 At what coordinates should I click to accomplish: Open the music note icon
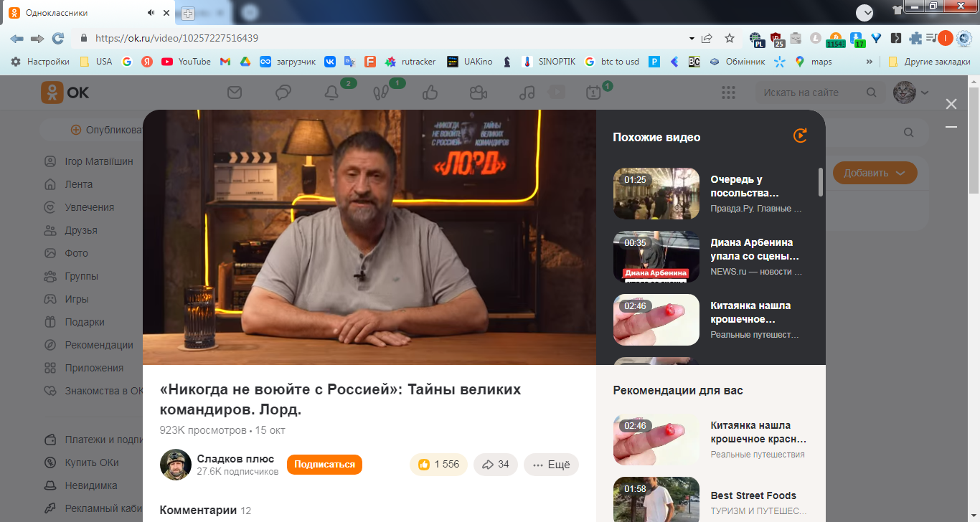click(x=527, y=92)
